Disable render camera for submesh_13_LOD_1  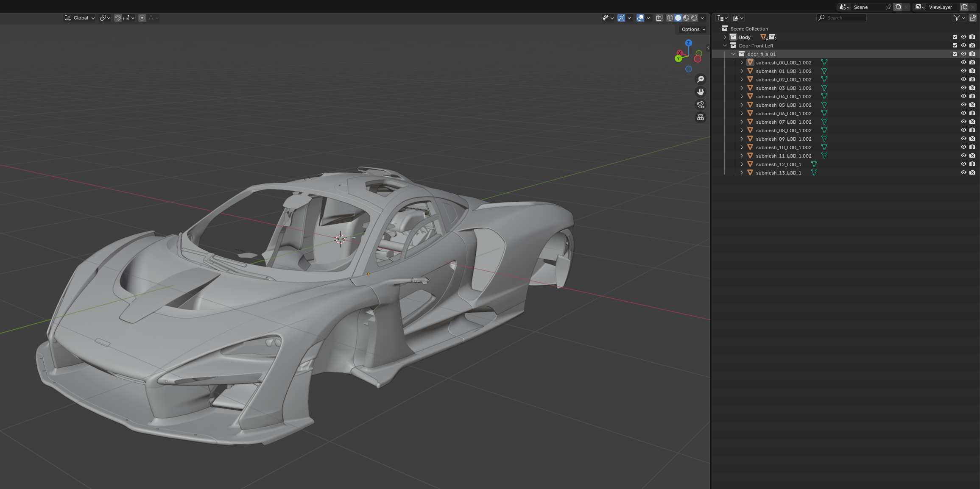tap(972, 172)
